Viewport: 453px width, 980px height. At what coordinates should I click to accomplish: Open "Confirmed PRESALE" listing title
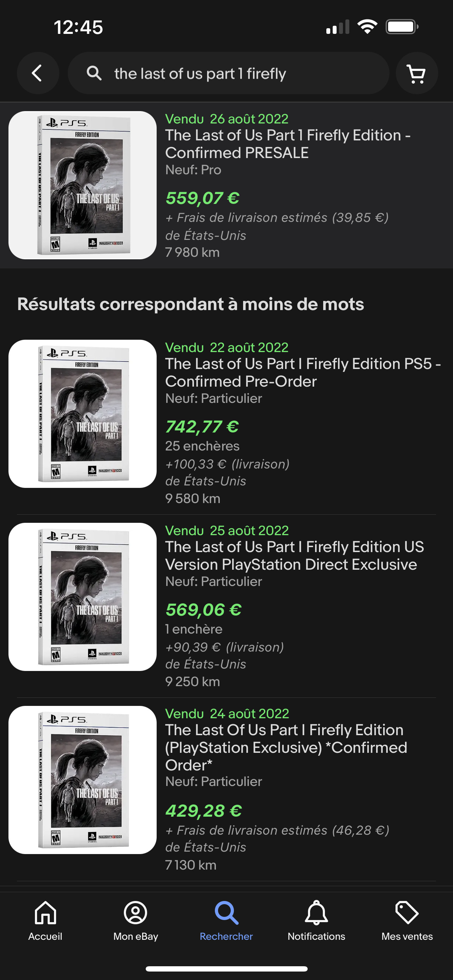point(288,144)
